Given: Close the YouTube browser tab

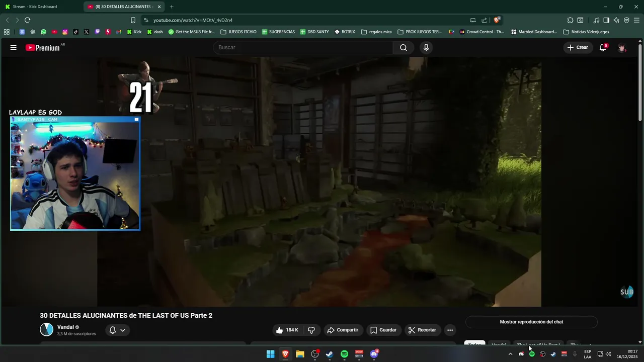Looking at the screenshot, I should [159, 7].
